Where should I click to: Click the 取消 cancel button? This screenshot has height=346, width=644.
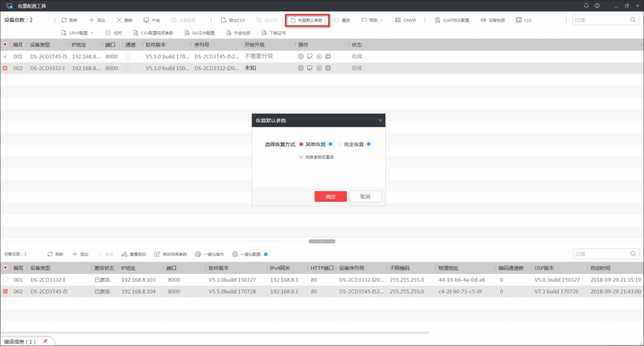coord(365,197)
